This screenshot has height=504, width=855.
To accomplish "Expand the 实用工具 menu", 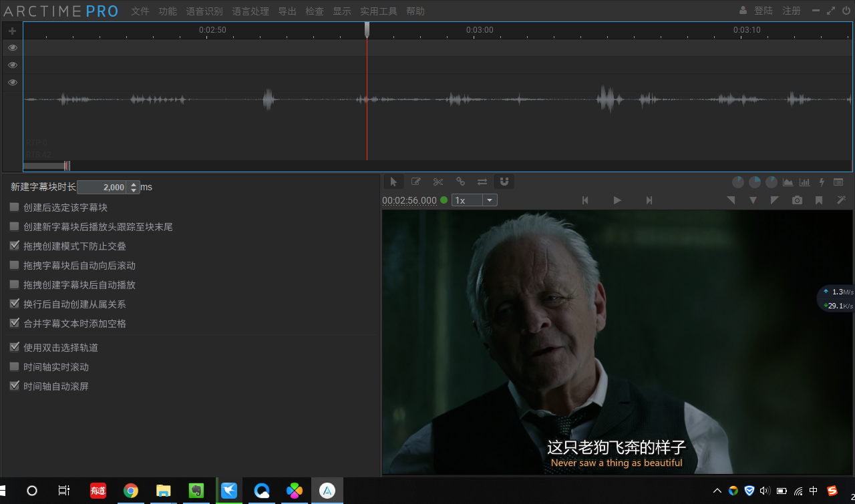I will 379,11.
